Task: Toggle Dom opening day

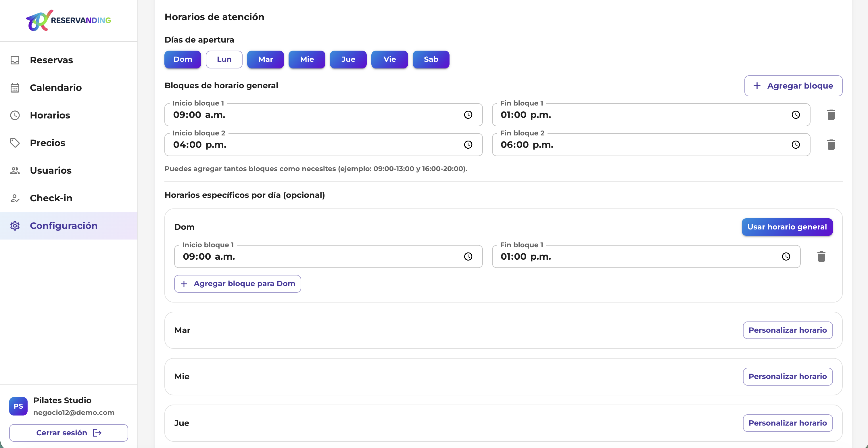Action: (183, 59)
